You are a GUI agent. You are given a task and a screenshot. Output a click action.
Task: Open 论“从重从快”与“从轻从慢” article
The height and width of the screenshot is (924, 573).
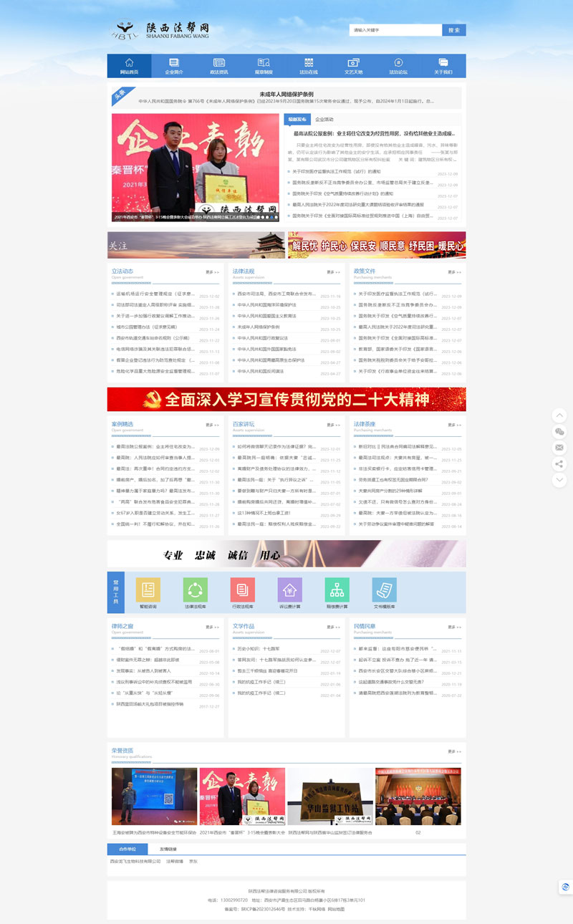coord(146,693)
